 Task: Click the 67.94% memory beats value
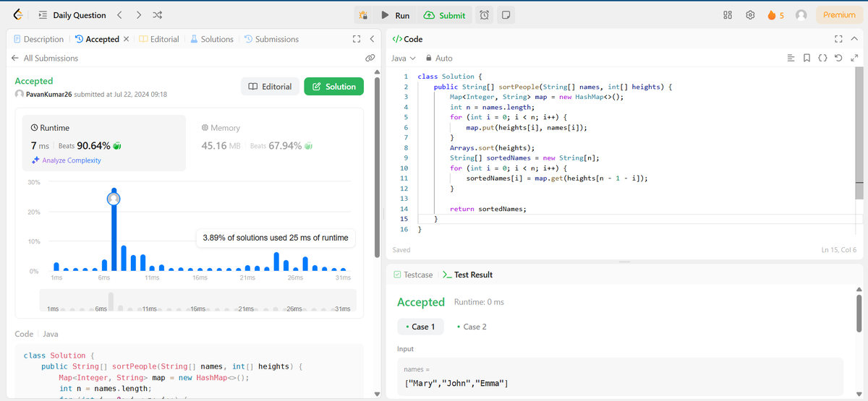click(x=285, y=145)
